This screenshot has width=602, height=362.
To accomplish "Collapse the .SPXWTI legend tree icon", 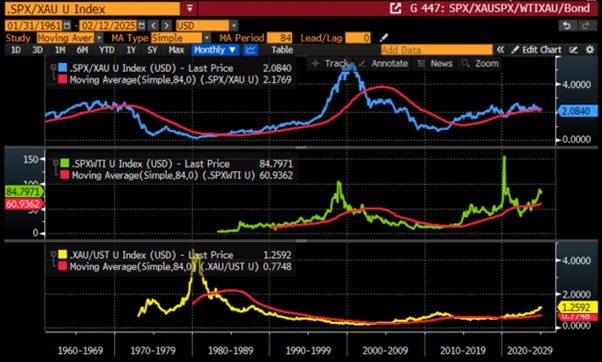I will pyautogui.click(x=56, y=164).
